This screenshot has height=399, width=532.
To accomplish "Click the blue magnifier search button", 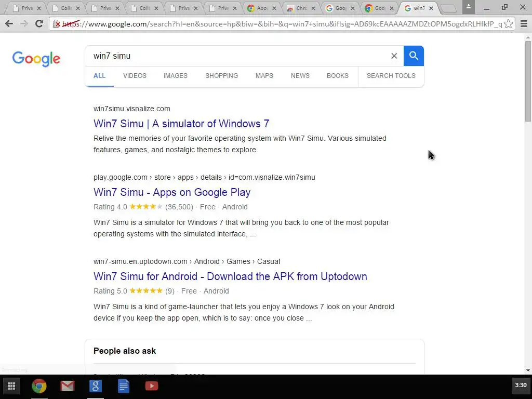I will pos(414,56).
